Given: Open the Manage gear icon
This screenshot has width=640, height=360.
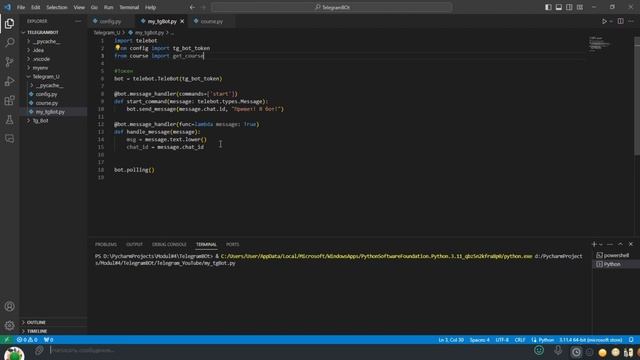Looking at the screenshot, I should pyautogui.click(x=9, y=325).
